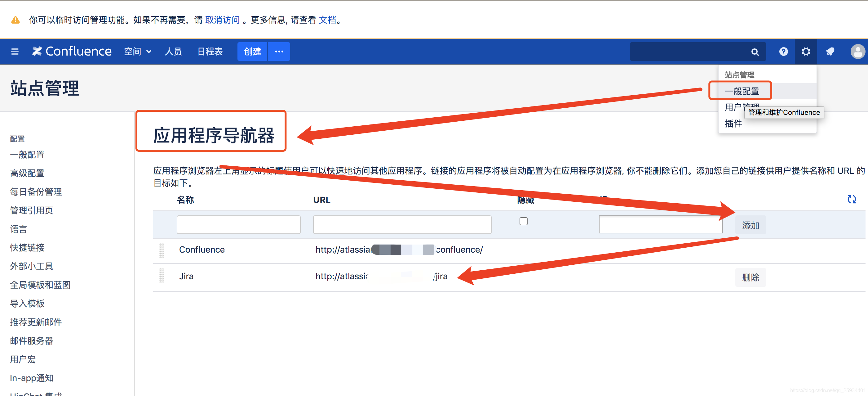868x396 pixels.
Task: Open 每日备份管理 in the sidebar
Action: pyautogui.click(x=36, y=192)
